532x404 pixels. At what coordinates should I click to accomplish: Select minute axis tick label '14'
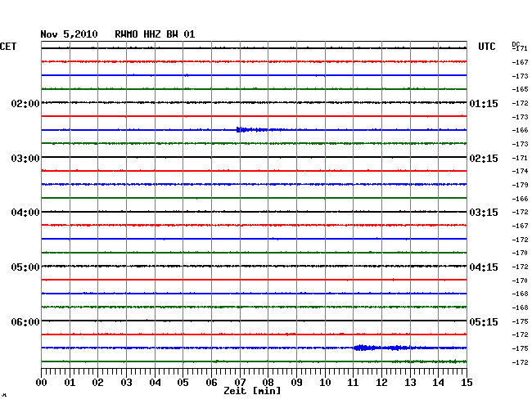pos(438,382)
